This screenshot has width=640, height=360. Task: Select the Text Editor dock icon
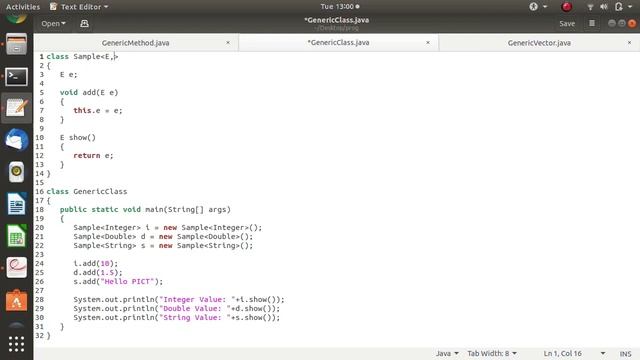(16, 108)
